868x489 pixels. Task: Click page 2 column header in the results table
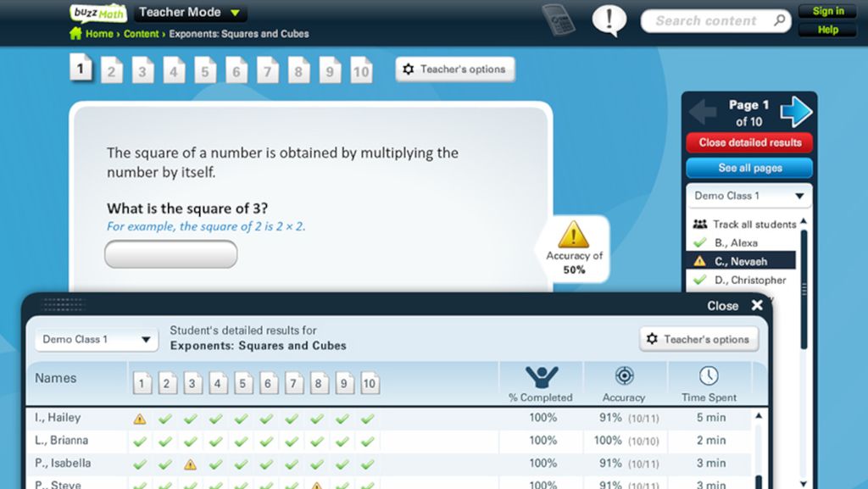[x=167, y=383]
